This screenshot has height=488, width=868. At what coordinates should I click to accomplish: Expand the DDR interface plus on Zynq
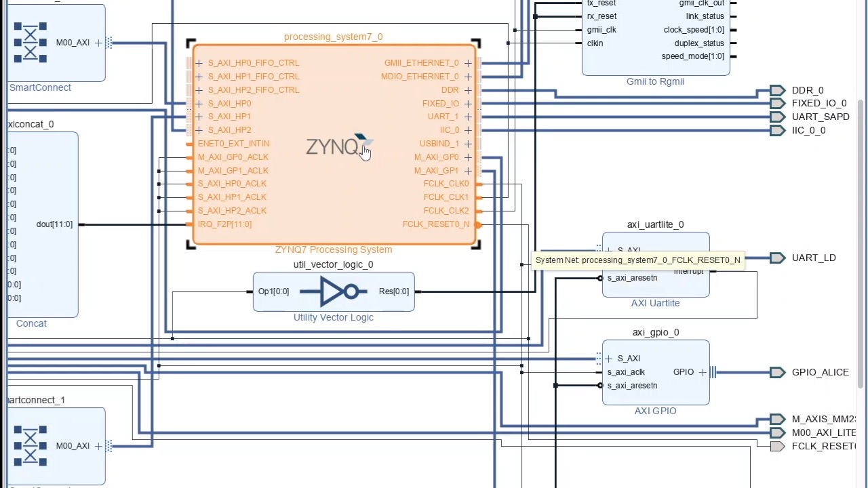[x=468, y=90]
